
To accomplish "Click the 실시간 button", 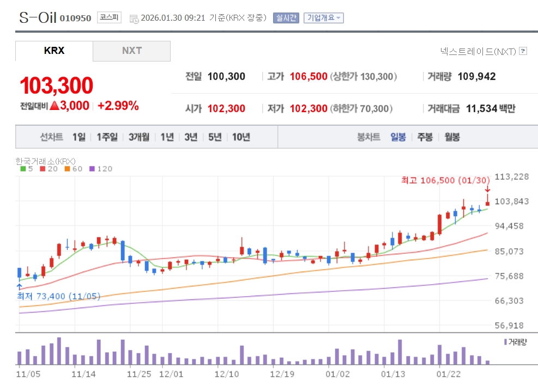I will point(286,18).
